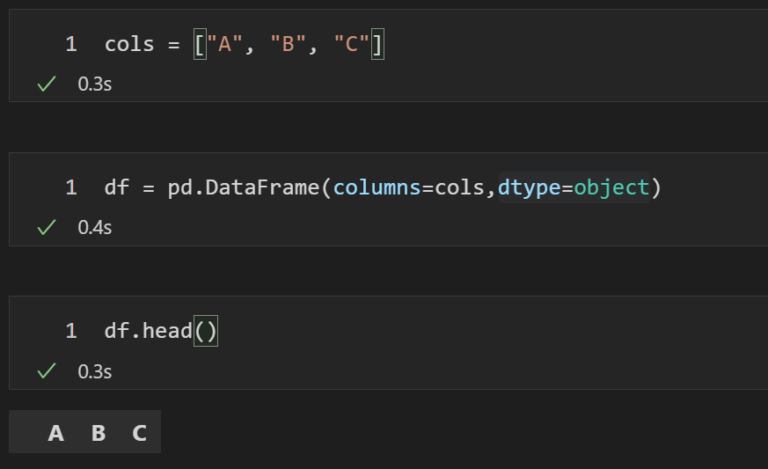Click the object type value
Image resolution: width=768 pixels, height=469 pixels.
point(611,187)
